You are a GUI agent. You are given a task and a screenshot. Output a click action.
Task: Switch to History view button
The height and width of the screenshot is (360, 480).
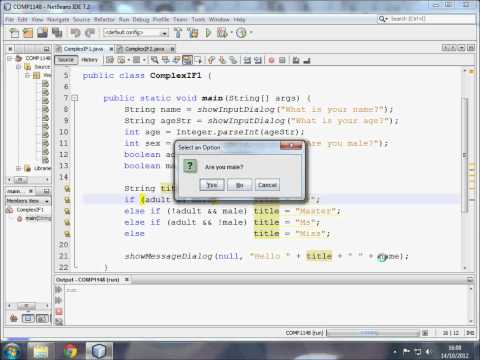89,60
